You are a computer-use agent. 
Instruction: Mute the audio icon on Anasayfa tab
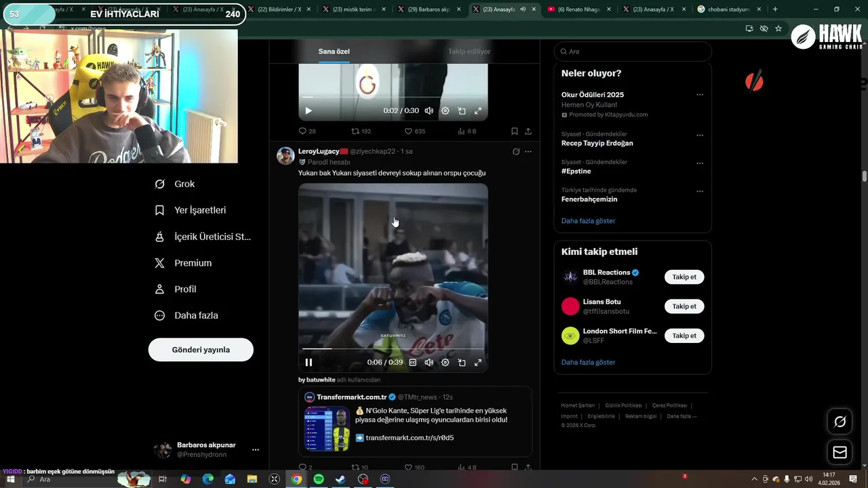click(x=523, y=9)
